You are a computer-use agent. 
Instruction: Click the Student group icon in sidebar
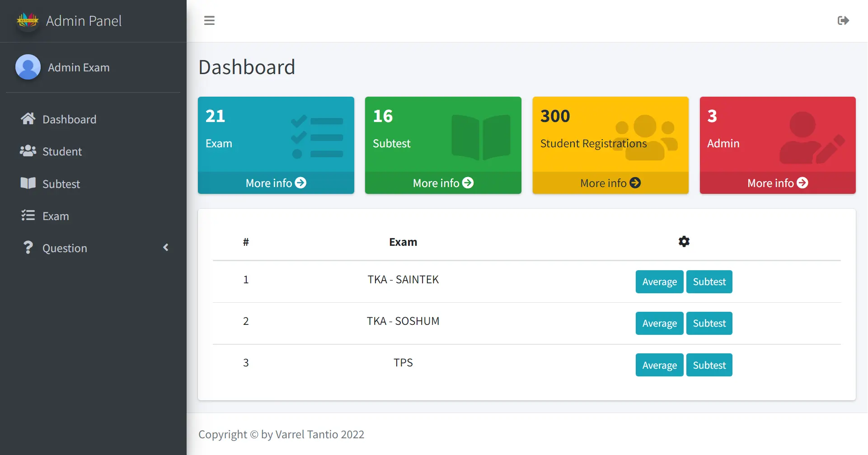(x=28, y=151)
